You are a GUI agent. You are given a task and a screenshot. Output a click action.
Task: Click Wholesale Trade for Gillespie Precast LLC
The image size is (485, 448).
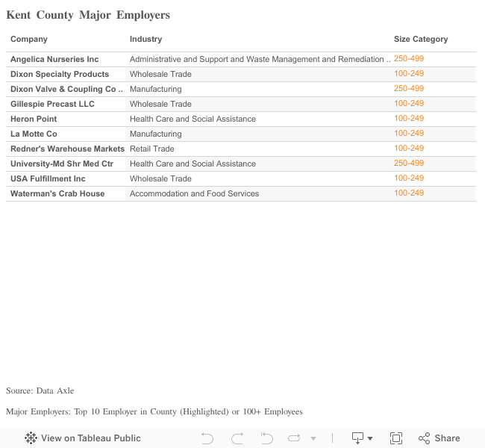pyautogui.click(x=160, y=104)
